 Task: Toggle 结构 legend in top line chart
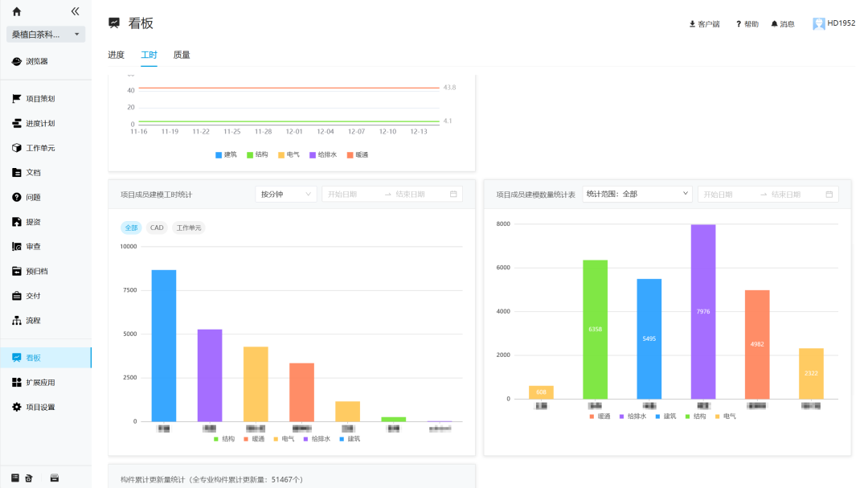(257, 155)
